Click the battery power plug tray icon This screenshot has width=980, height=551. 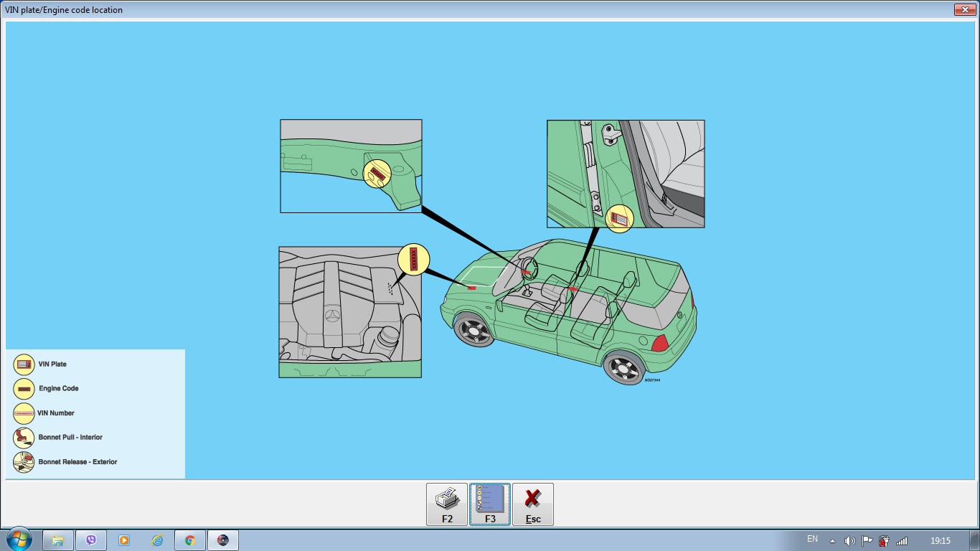[885, 541]
